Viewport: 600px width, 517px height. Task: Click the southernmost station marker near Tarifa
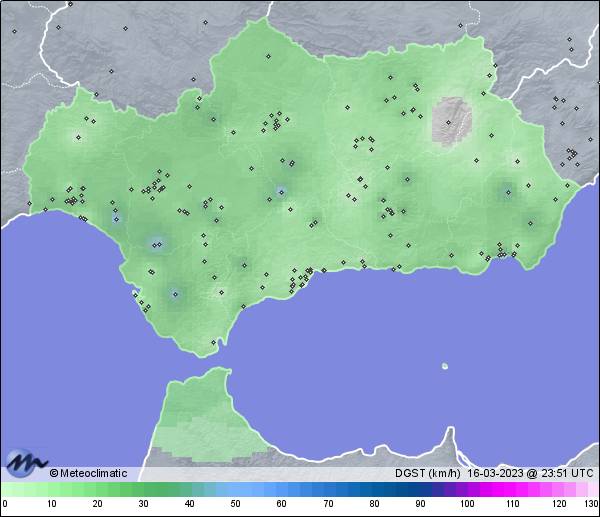[x=214, y=342]
